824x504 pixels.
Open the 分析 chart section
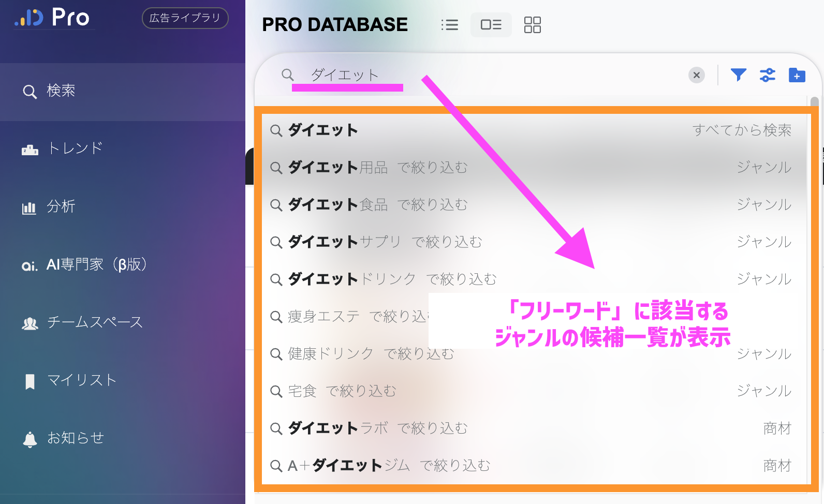coord(61,206)
